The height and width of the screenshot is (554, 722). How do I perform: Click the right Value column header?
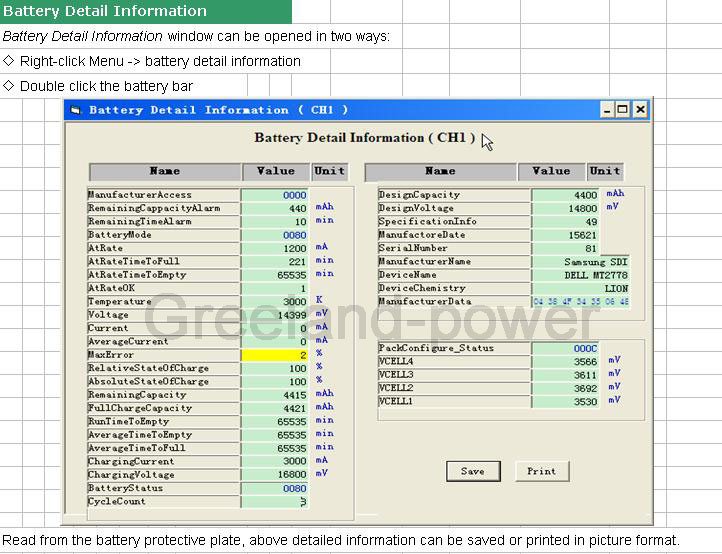click(x=551, y=171)
